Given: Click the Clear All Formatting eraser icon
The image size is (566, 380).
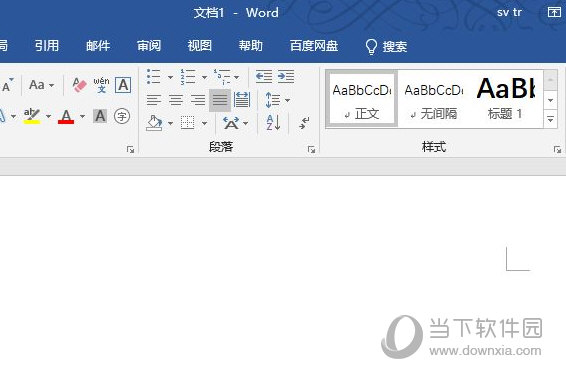Looking at the screenshot, I should pyautogui.click(x=79, y=85).
